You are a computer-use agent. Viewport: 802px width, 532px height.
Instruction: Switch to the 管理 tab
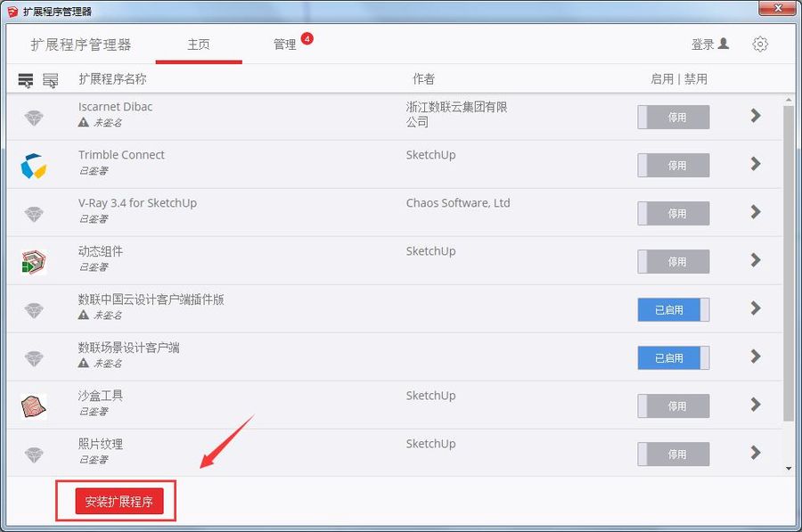coord(285,45)
